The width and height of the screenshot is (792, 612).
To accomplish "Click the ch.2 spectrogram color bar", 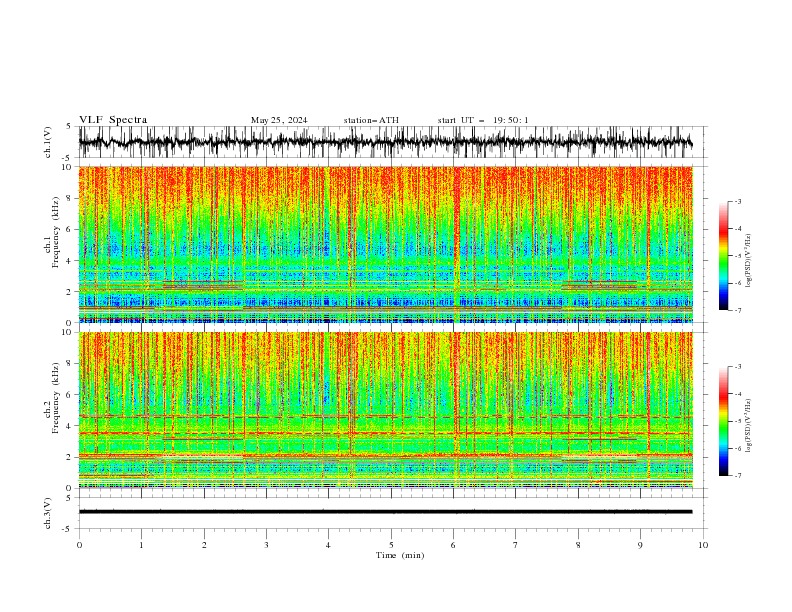I will [x=724, y=421].
